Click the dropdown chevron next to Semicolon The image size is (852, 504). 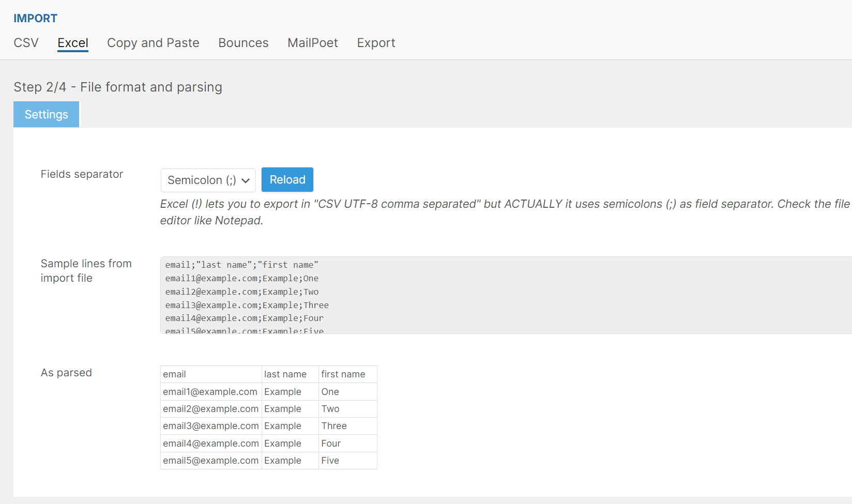pos(245,180)
